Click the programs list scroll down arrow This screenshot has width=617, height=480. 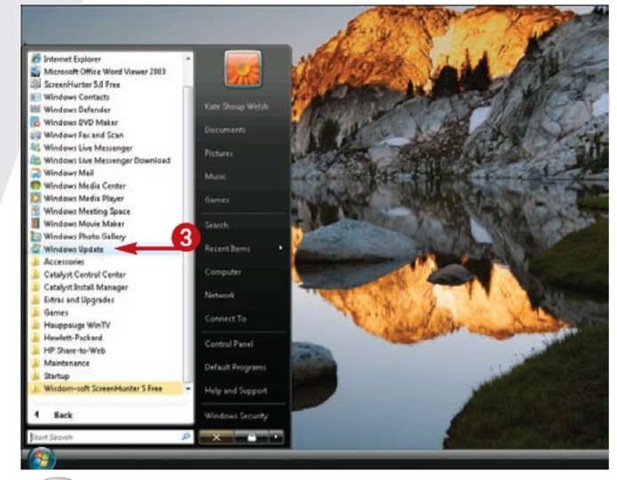188,388
